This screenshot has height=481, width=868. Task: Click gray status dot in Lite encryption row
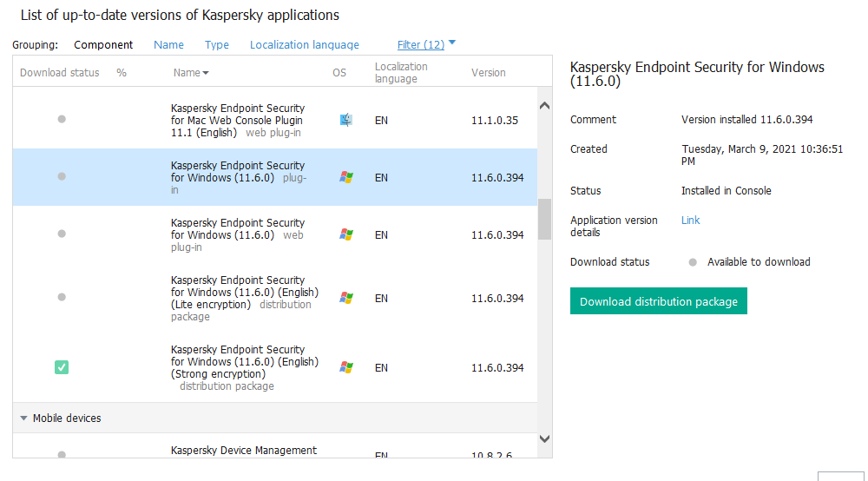click(x=62, y=297)
